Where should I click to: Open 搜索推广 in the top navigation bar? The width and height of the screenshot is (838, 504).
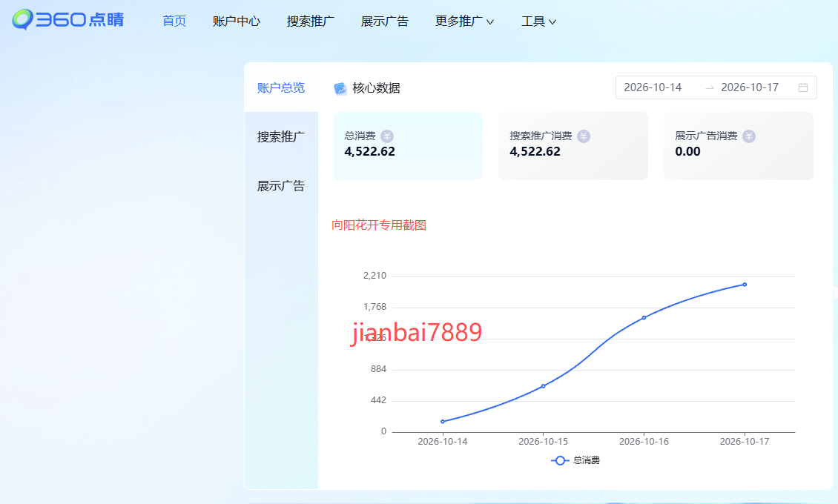[x=311, y=21]
